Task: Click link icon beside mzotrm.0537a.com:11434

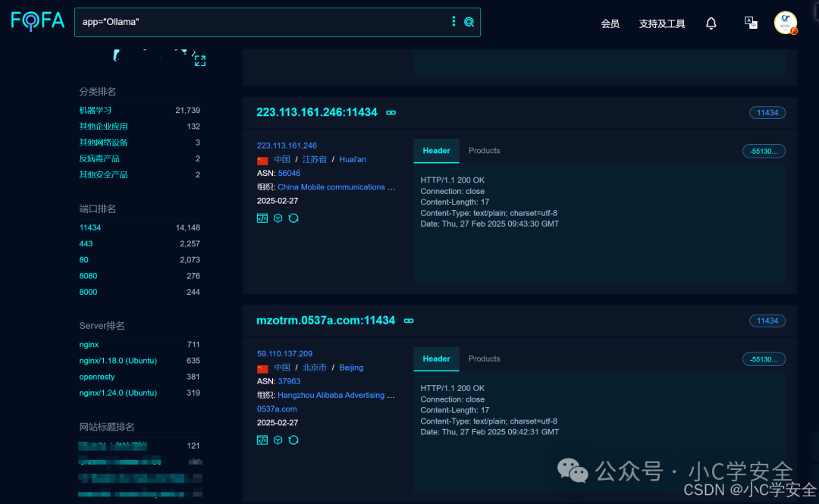Action: tap(409, 321)
